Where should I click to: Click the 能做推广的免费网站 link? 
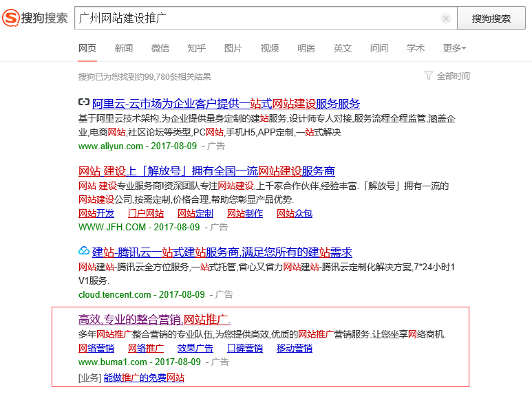pyautogui.click(x=144, y=377)
